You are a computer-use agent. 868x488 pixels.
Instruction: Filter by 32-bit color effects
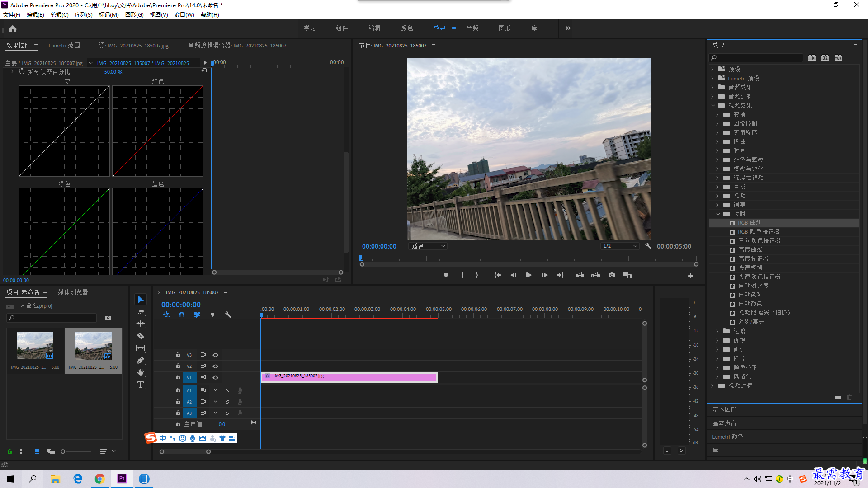tap(825, 58)
